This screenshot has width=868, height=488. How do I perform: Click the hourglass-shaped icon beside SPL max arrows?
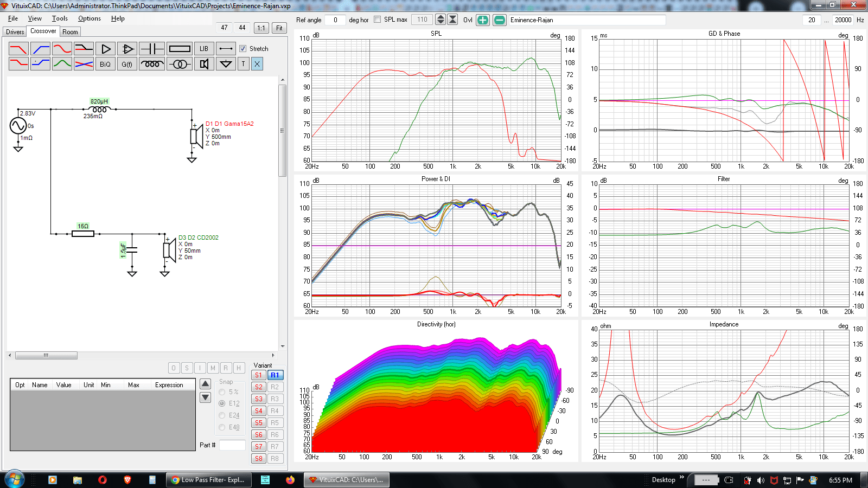tap(452, 20)
